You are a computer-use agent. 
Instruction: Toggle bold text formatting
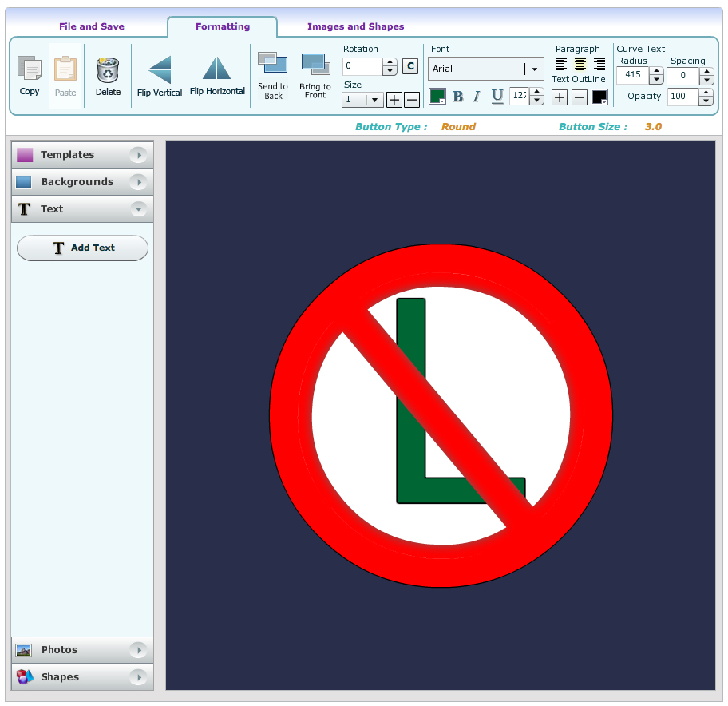(x=457, y=97)
